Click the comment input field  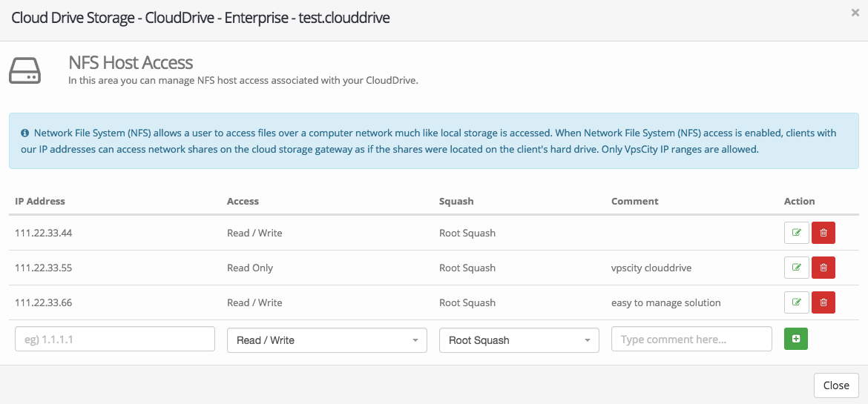(691, 339)
